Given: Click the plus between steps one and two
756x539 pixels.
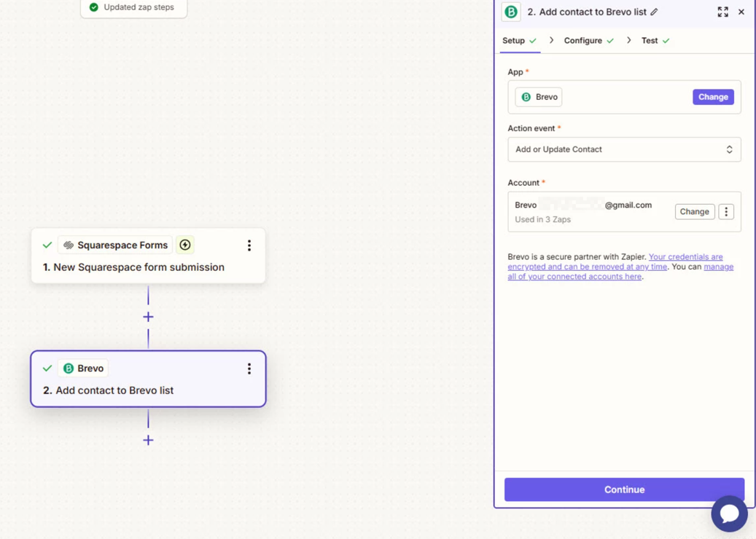Looking at the screenshot, I should [148, 317].
